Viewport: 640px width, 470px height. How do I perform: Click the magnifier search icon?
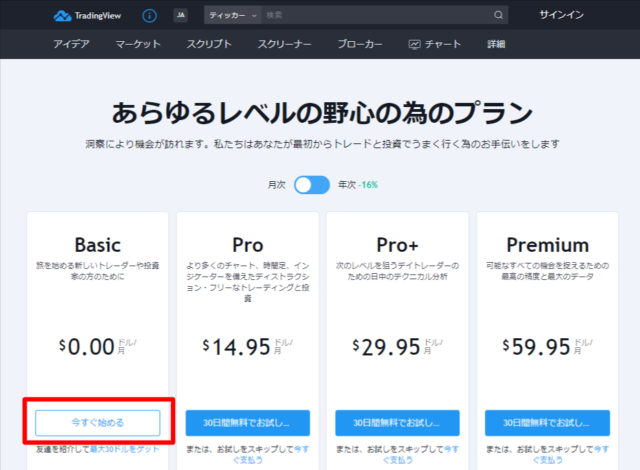tap(498, 16)
